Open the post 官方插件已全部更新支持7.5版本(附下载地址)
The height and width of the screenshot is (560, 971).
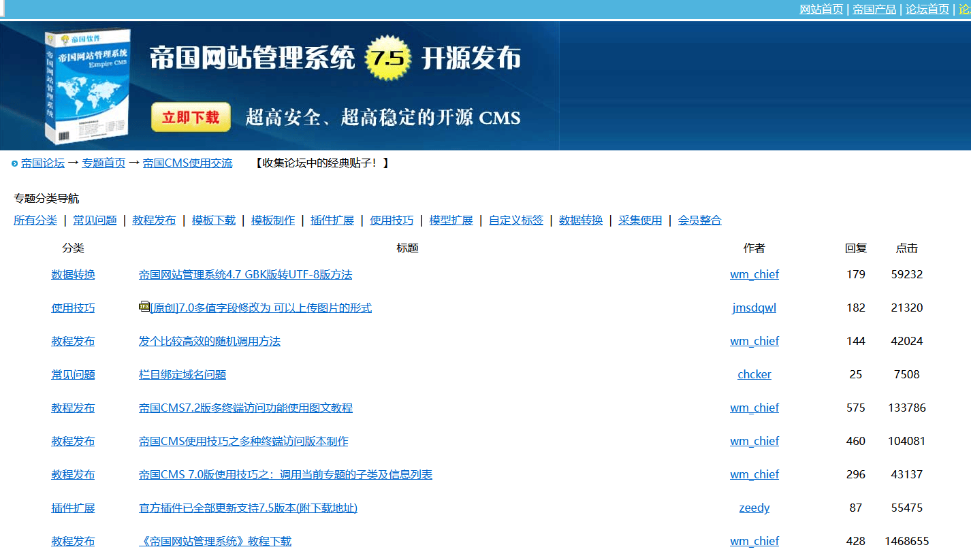[248, 508]
